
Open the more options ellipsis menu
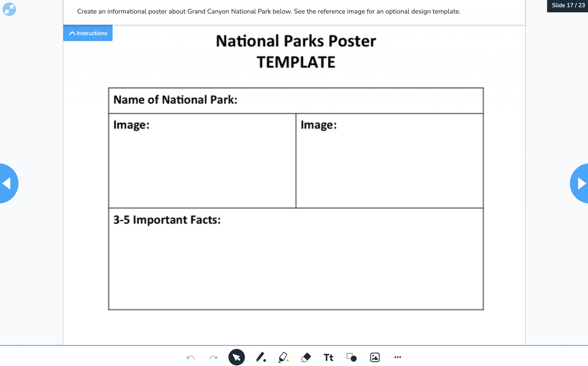point(398,357)
